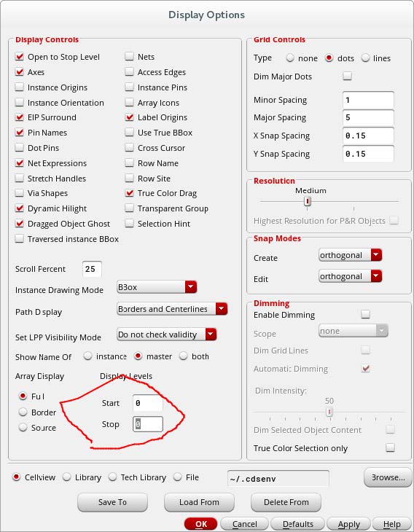Click the Apply button
The image size is (414, 532).
[x=349, y=524]
